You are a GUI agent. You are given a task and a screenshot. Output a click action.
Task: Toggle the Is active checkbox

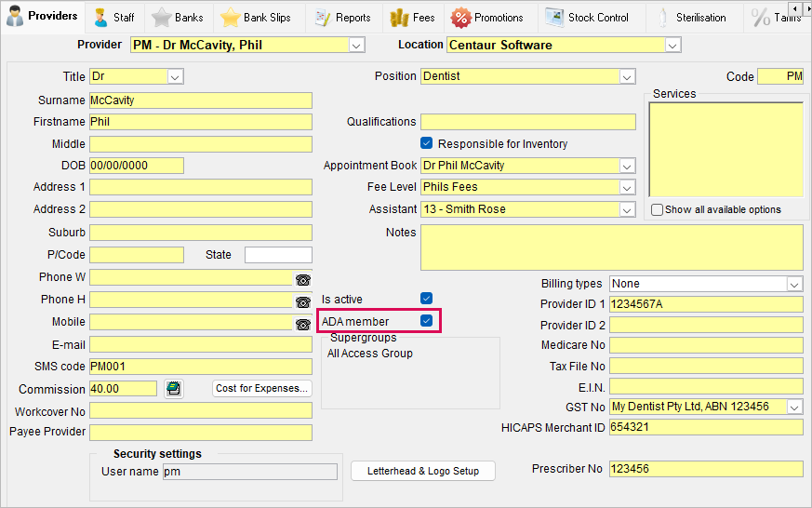tap(426, 299)
